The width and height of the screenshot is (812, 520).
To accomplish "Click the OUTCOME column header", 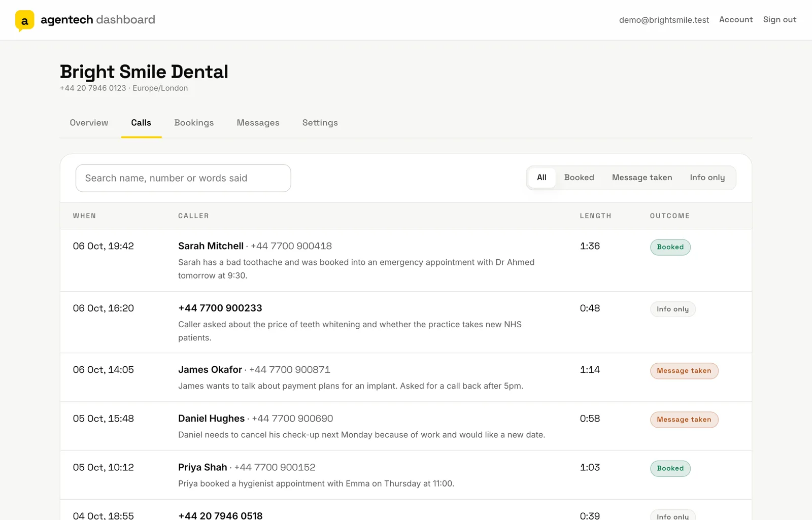I will pyautogui.click(x=670, y=216).
